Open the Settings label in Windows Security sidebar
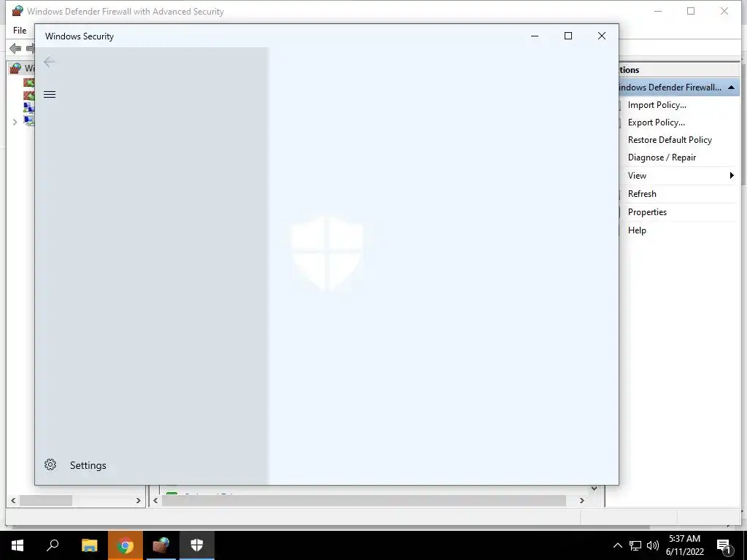747x560 pixels. (88, 465)
